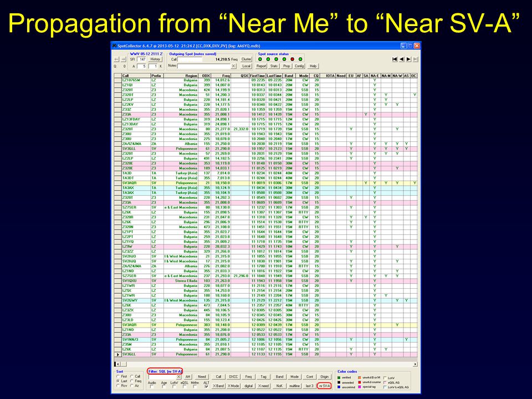The height and width of the screenshot is (399, 532).
Task: Click the special tag magenta swatch
Action: point(360,387)
